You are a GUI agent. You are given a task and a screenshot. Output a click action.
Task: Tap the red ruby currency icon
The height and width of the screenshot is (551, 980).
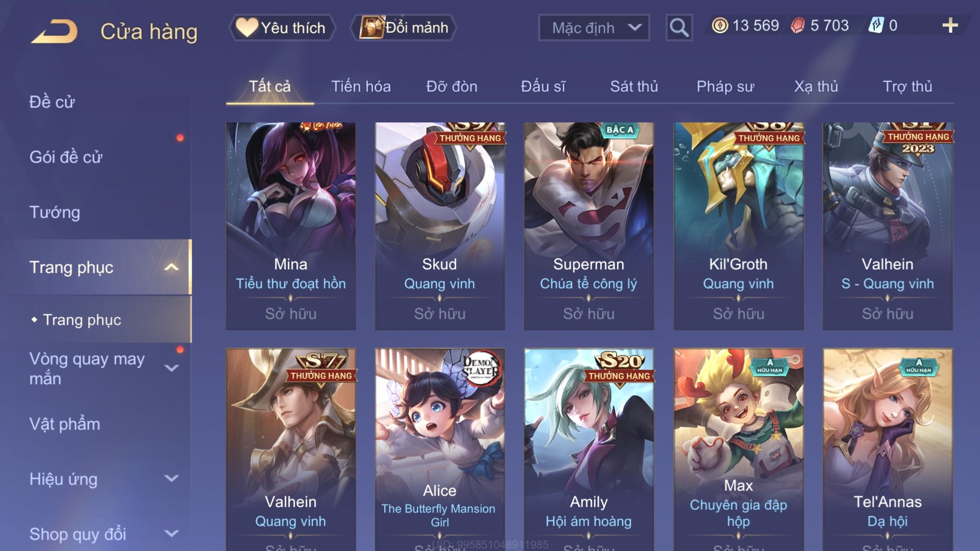[798, 26]
